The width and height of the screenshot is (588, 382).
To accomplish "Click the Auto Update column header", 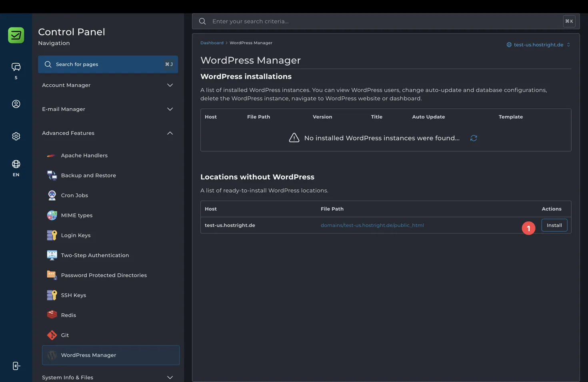I will [428, 117].
